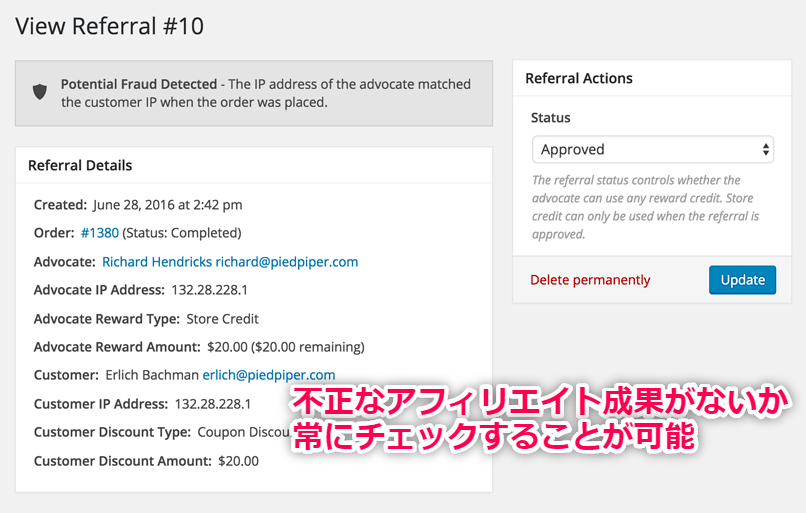The width and height of the screenshot is (806, 513).
Task: Click the Potential Fraud Detected notice text
Action: click(266, 93)
